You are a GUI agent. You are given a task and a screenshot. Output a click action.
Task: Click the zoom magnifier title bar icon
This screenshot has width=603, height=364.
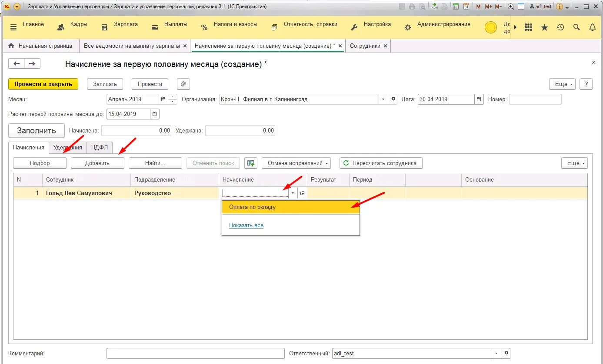point(511,7)
